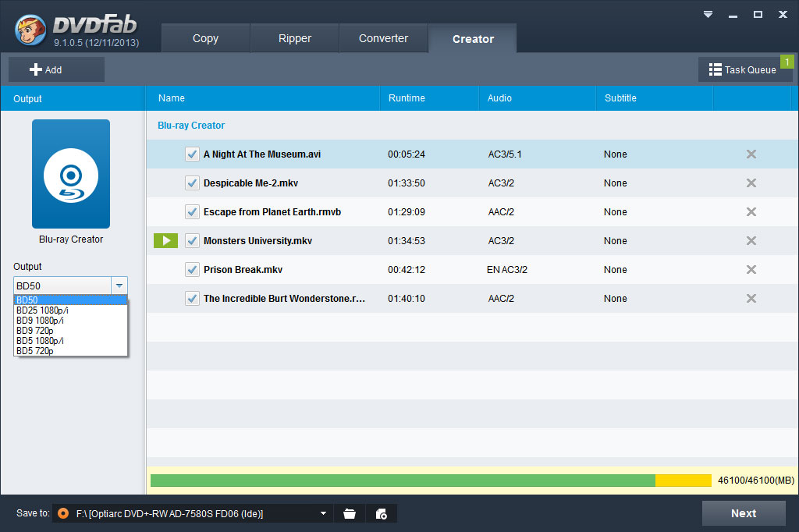This screenshot has width=799, height=532.
Task: Click runtime 01:33:50 cell
Action: tap(406, 183)
